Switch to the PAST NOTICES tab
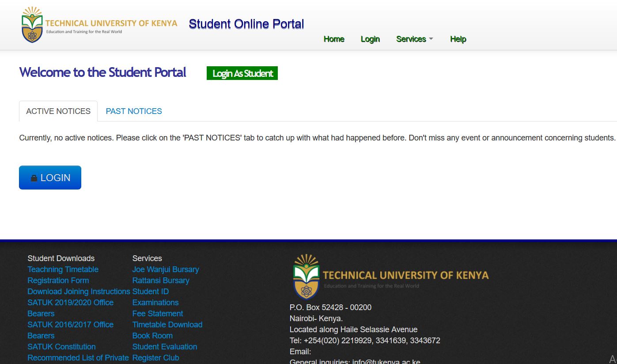This screenshot has height=364, width=617. click(134, 111)
